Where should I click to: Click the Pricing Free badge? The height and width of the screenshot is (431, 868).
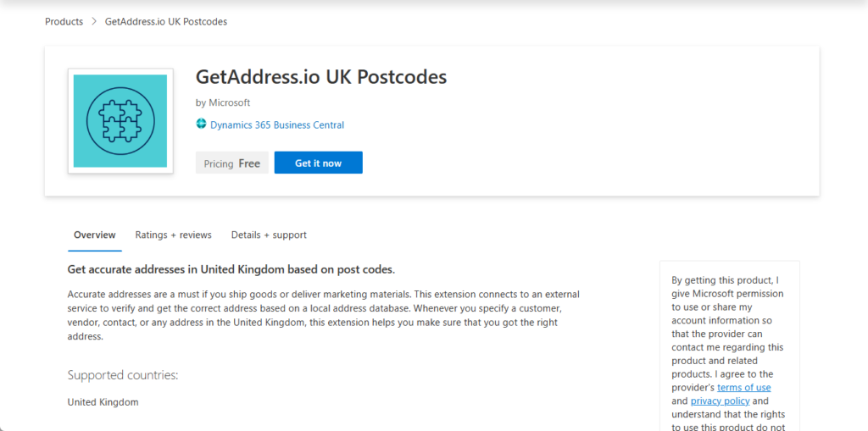(x=232, y=163)
